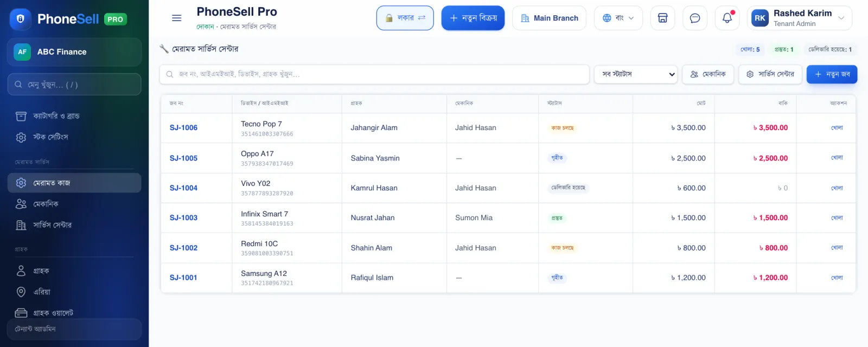Open the store icon button in header

pyautogui.click(x=662, y=18)
